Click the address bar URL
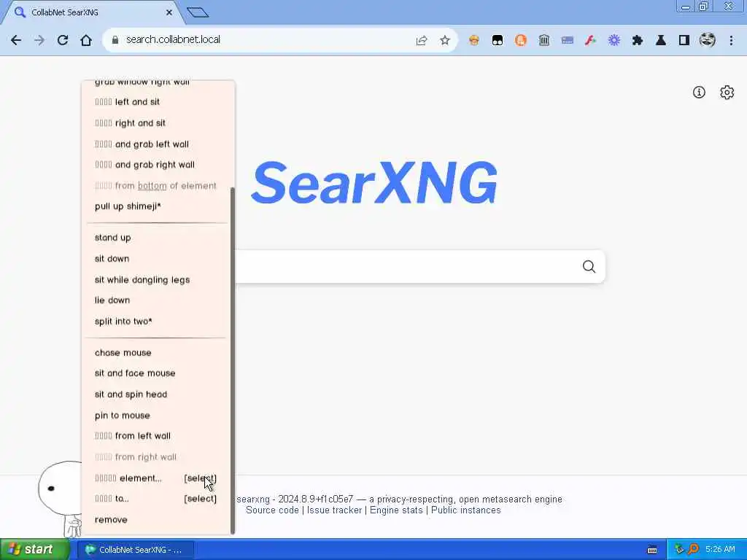The image size is (747, 560). click(x=173, y=39)
